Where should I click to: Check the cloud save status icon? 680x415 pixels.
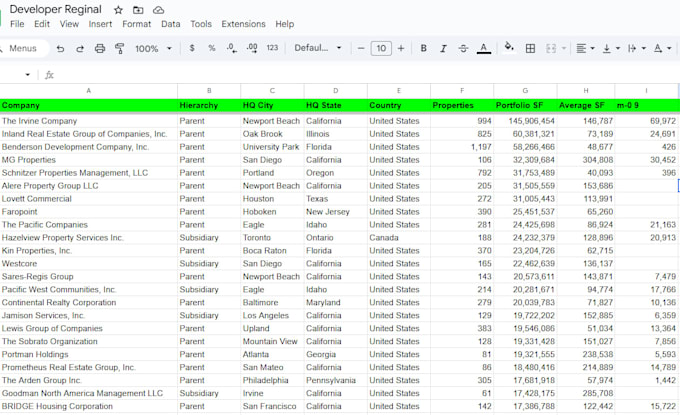[x=159, y=10]
